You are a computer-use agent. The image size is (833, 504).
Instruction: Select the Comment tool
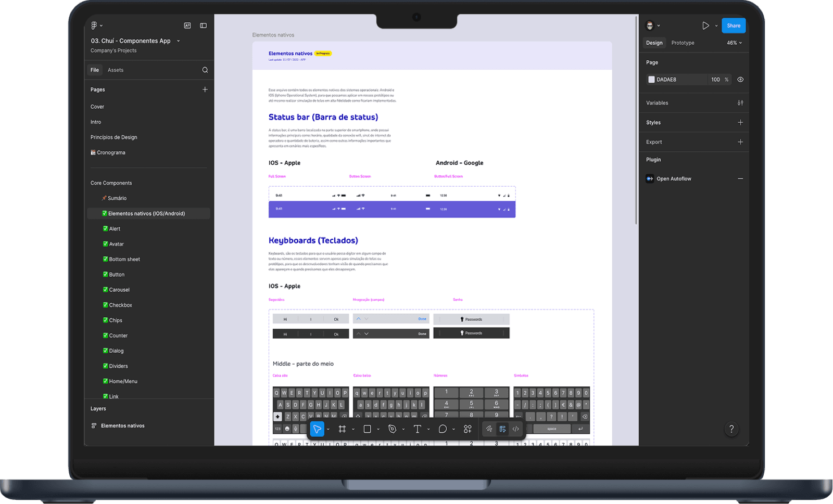tap(443, 429)
